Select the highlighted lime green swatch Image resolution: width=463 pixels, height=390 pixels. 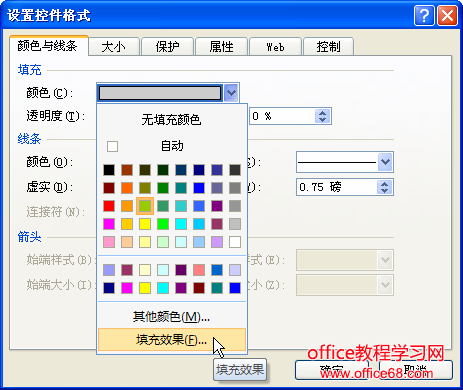pyautogui.click(x=145, y=206)
